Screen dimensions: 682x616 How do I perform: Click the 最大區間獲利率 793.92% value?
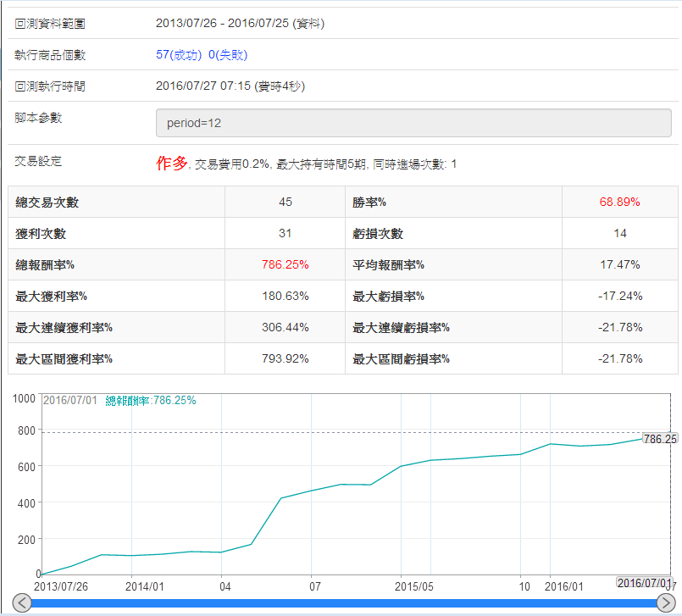coord(285,358)
